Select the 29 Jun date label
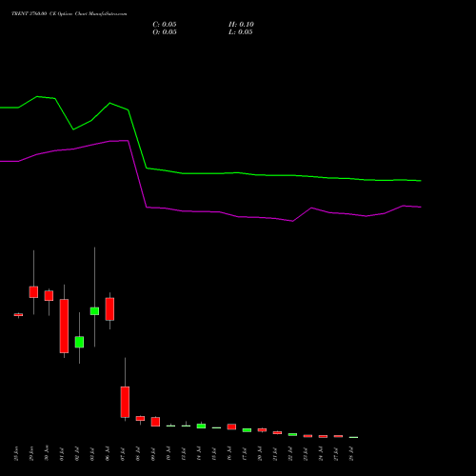The height and width of the screenshot is (476, 476). click(31, 453)
